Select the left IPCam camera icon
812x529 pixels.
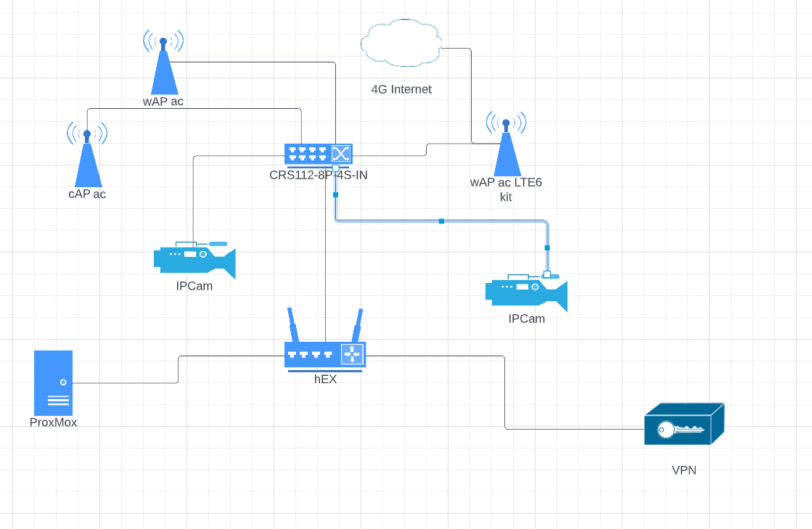[194, 261]
